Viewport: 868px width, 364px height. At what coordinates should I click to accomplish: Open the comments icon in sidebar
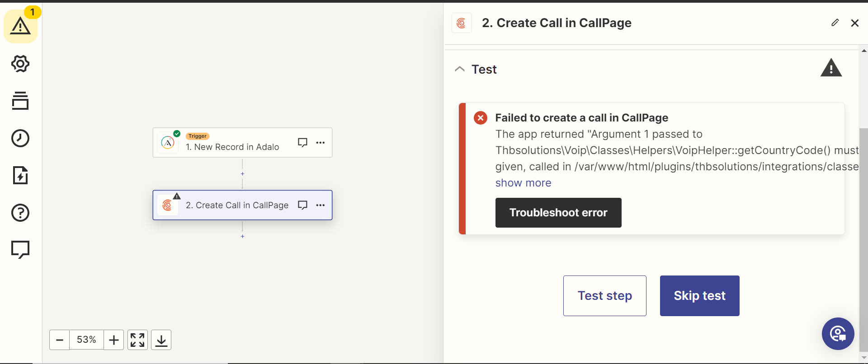point(20,249)
